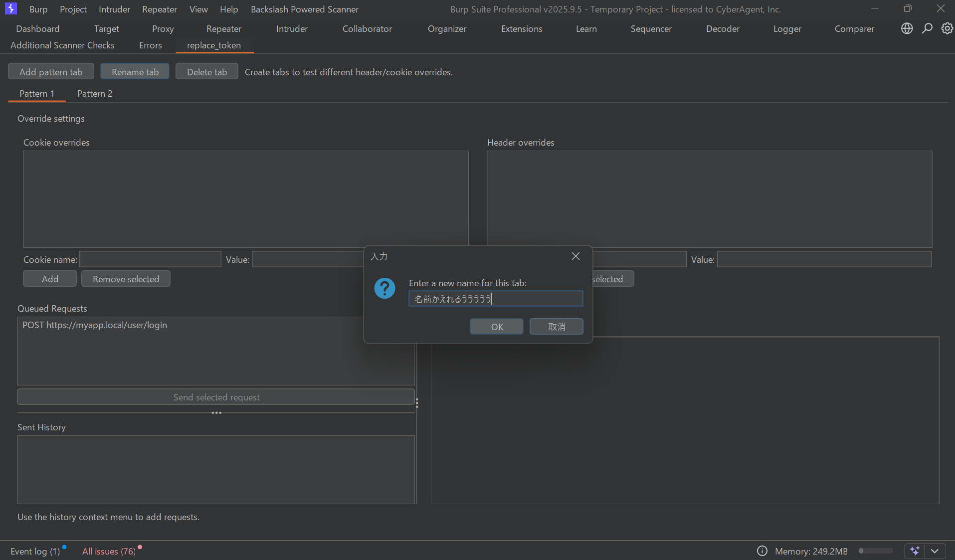Switch to the Organizer tab
Image resolution: width=955 pixels, height=560 pixels.
coord(447,29)
